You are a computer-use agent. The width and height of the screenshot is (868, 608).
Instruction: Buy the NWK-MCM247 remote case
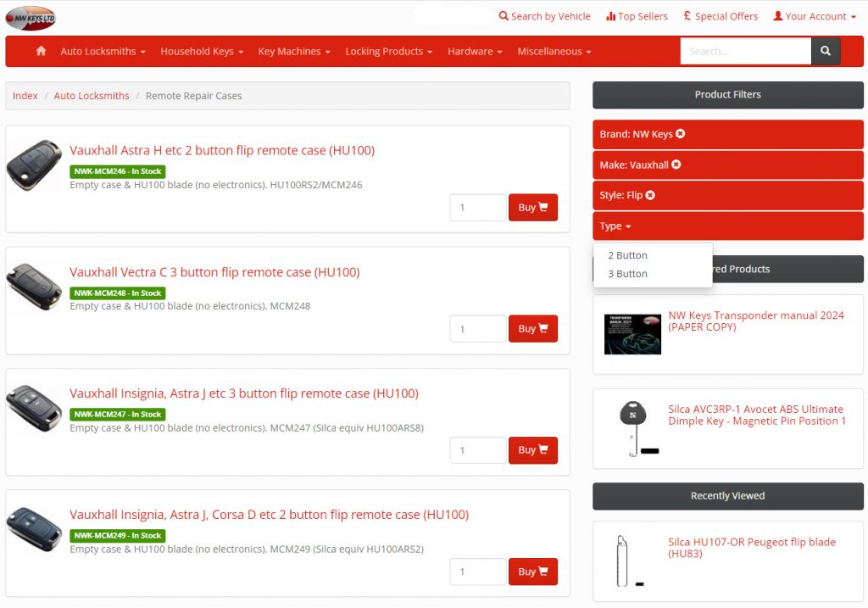pyautogui.click(x=533, y=449)
